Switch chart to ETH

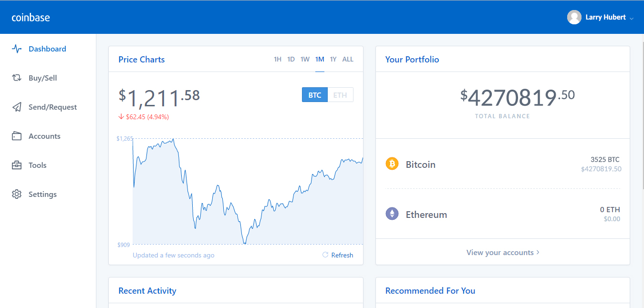(340, 95)
